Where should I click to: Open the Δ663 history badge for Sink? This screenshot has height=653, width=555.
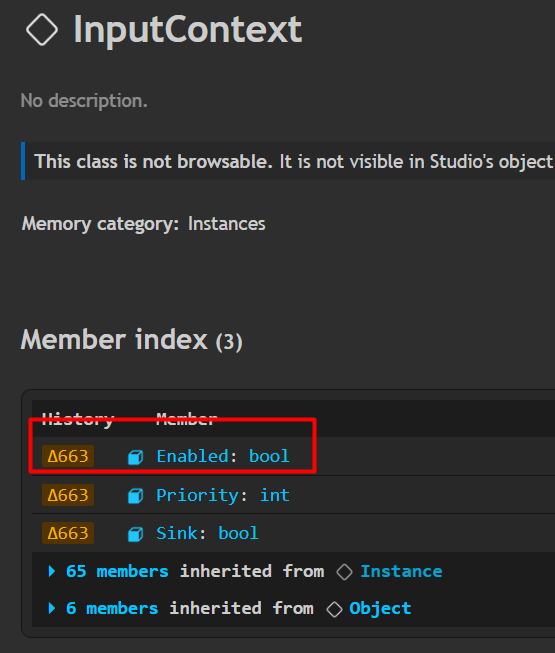68,533
